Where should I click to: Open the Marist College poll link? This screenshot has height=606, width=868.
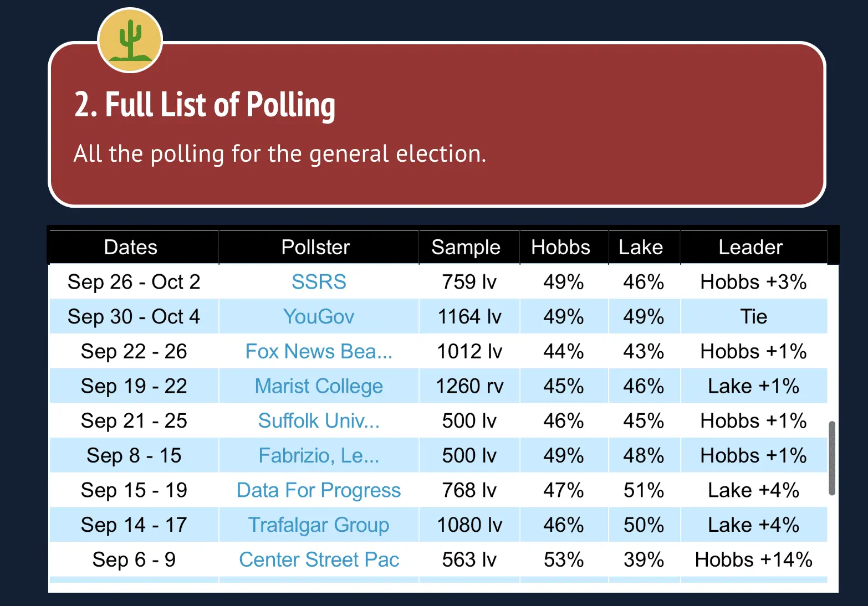tap(319, 386)
